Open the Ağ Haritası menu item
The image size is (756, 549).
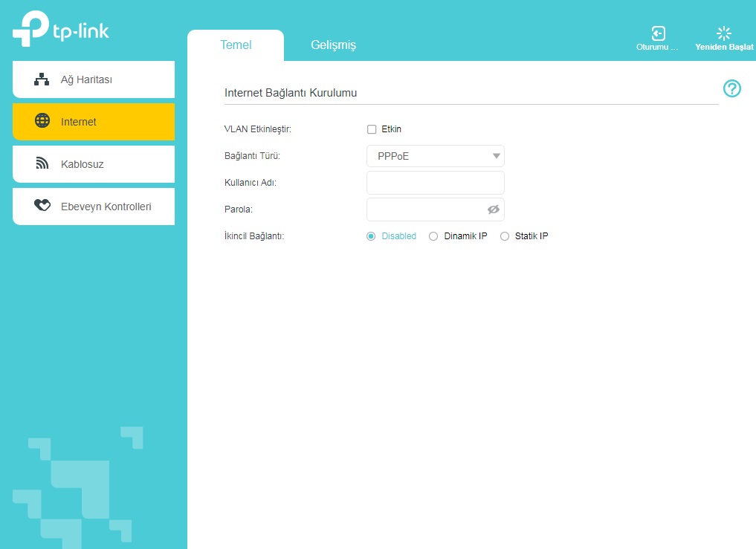[x=94, y=79]
